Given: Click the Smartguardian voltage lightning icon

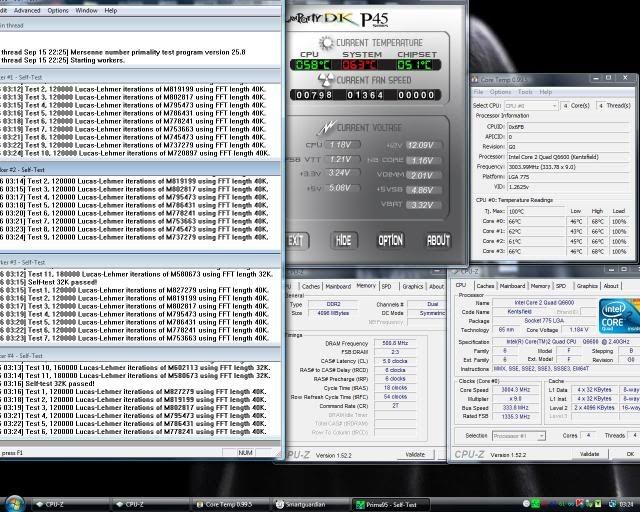Looking at the screenshot, I should coord(327,128).
